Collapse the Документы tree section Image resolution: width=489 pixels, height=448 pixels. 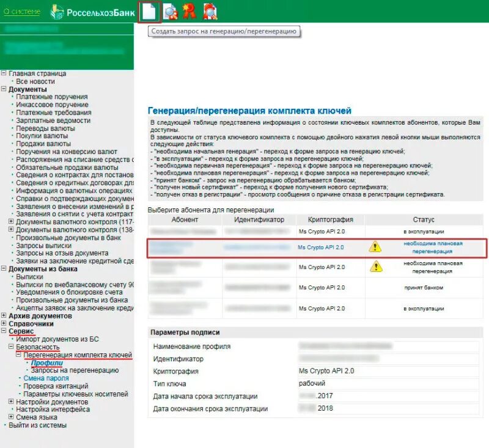4,89
